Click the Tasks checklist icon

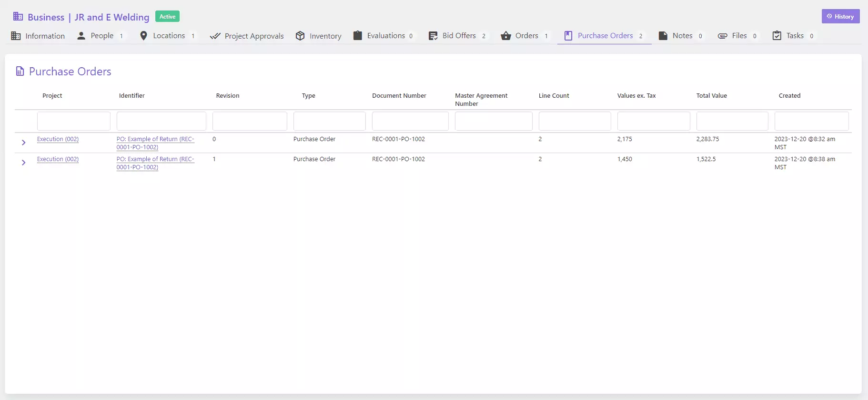[x=777, y=36]
